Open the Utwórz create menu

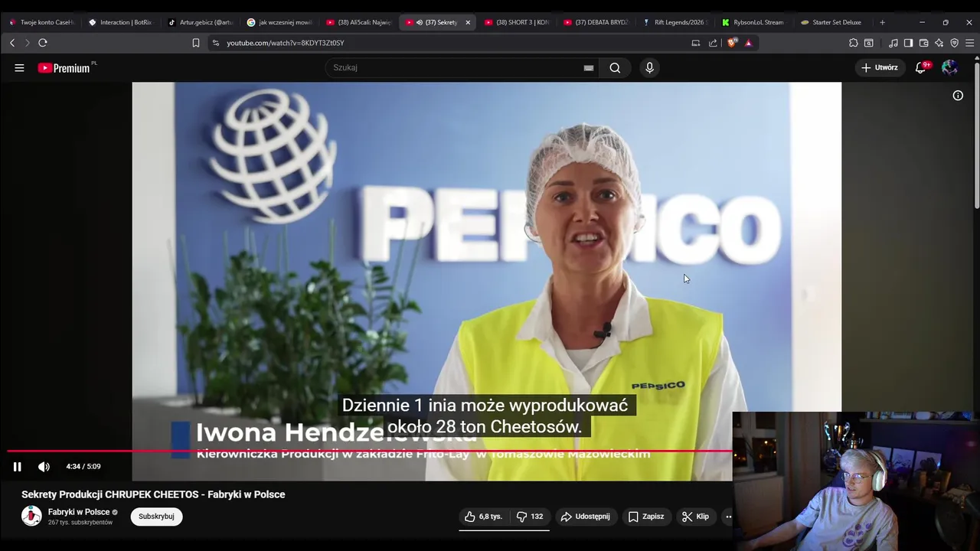pos(879,67)
